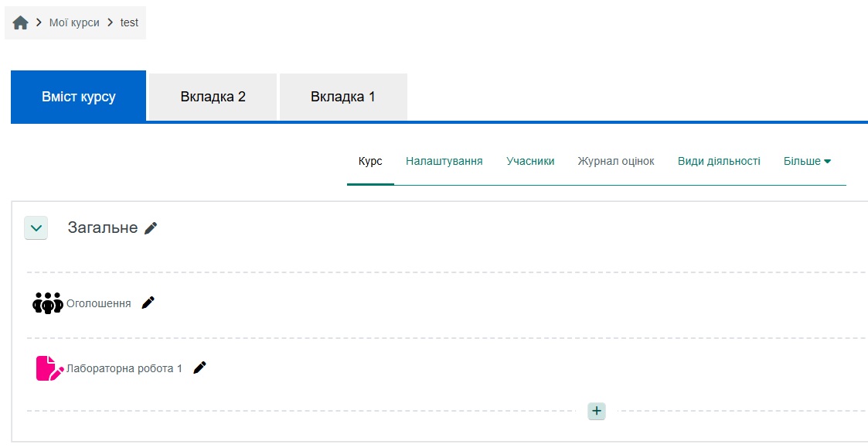The width and height of the screenshot is (868, 448).
Task: Click the plus icon to add activity
Action: (596, 411)
